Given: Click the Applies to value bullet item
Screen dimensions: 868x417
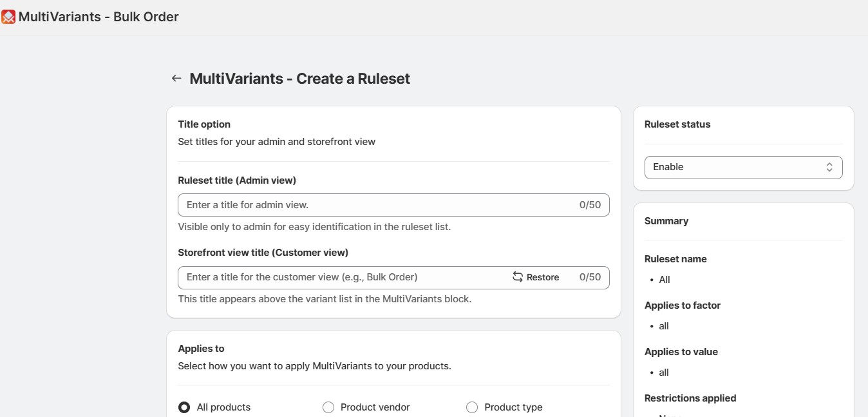Looking at the screenshot, I should click(x=663, y=372).
